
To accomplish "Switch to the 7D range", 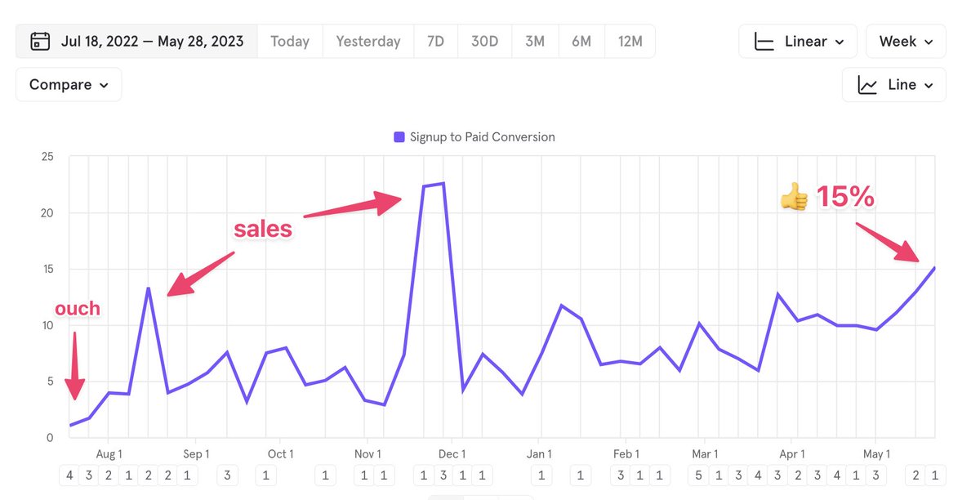I will click(x=435, y=41).
